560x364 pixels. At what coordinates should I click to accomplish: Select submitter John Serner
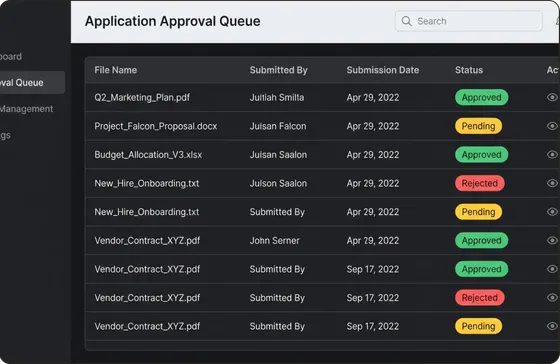274,240
